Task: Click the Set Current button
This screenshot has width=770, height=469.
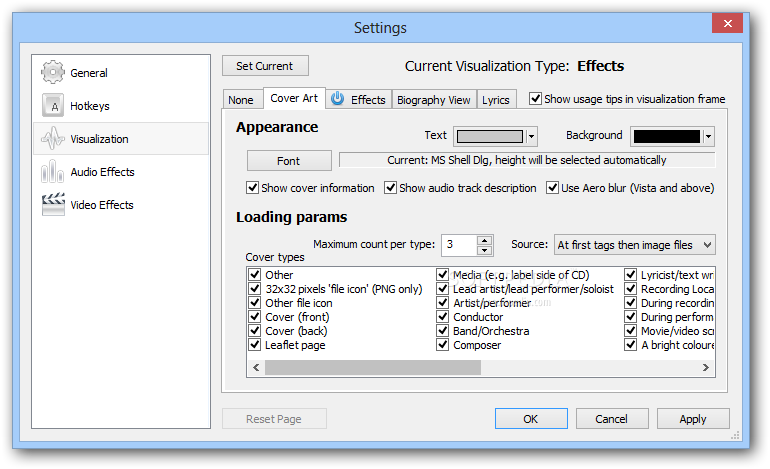Action: point(265,66)
